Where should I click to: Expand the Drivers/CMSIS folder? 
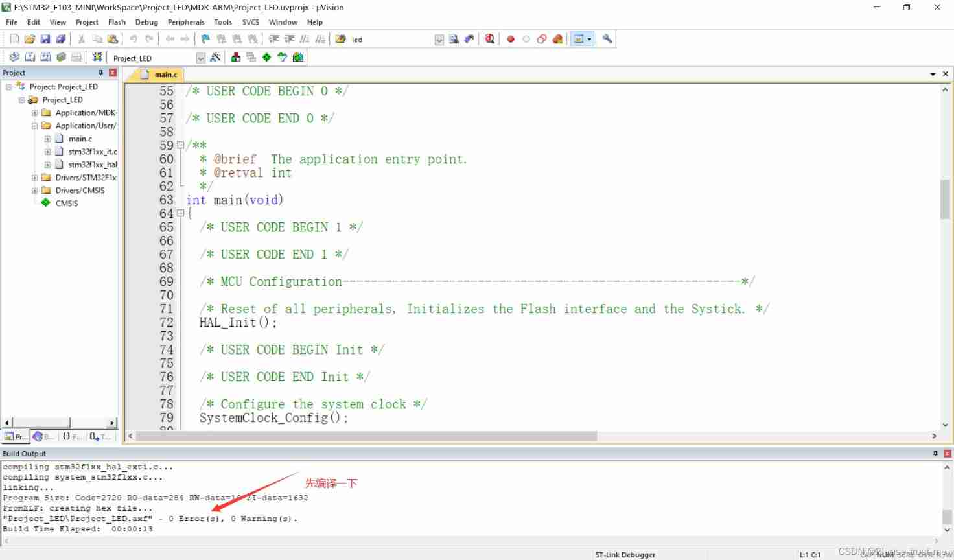tap(34, 191)
